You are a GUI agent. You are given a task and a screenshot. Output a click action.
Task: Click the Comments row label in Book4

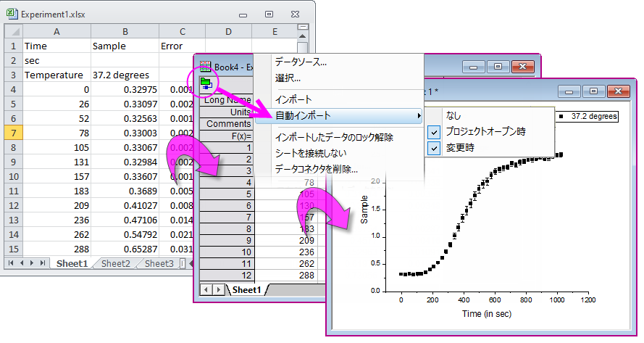226,124
